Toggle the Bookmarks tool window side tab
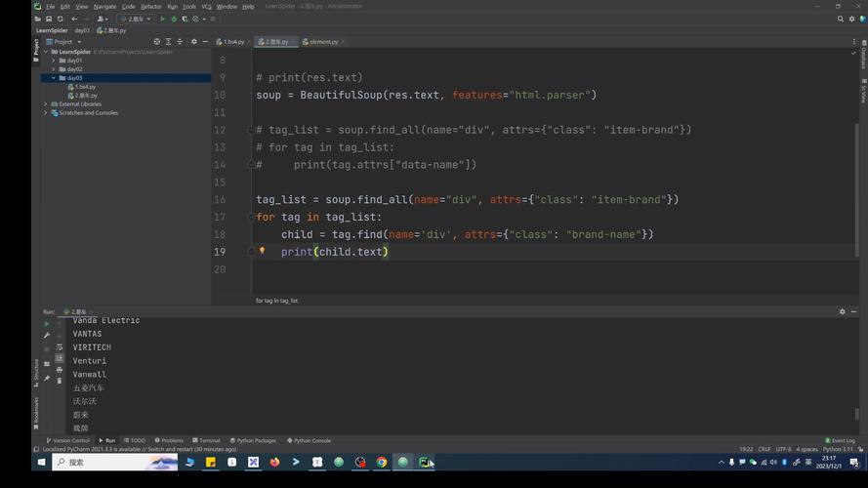The width and height of the screenshot is (868, 488). point(36,413)
